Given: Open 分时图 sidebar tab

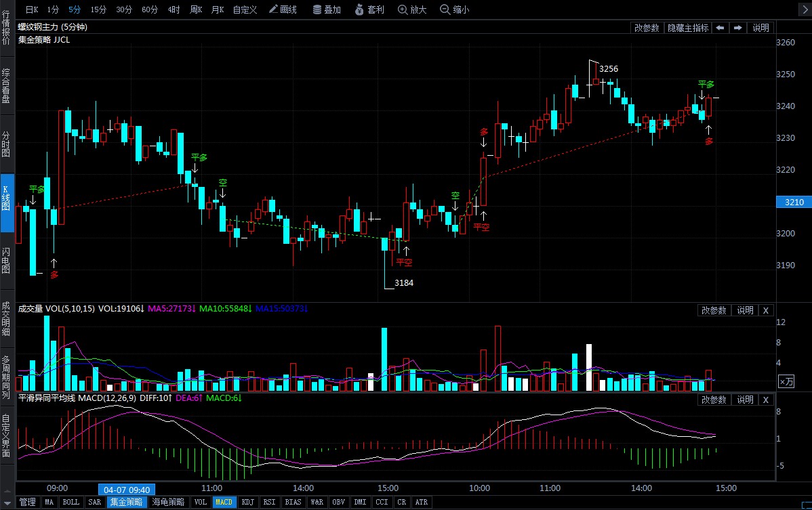Looking at the screenshot, I should (x=6, y=144).
